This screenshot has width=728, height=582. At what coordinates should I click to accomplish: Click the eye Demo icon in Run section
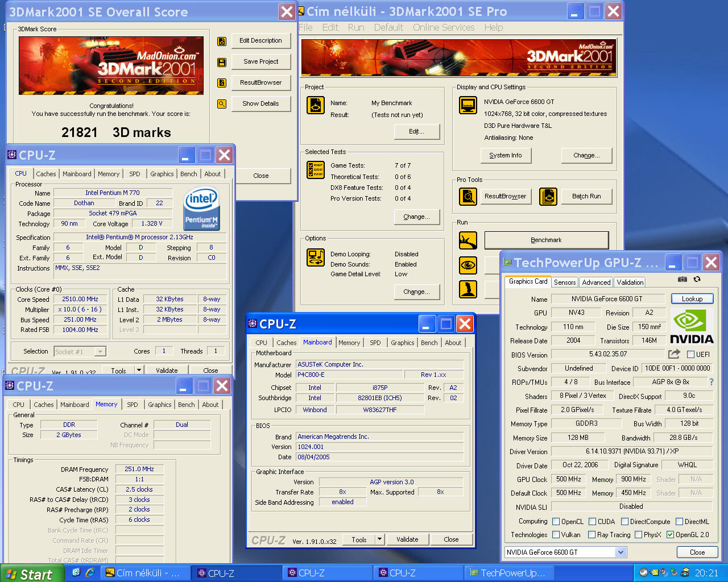468,265
